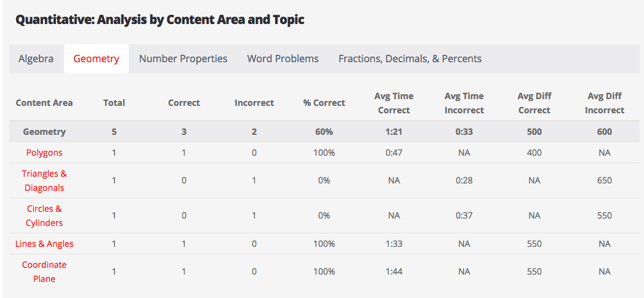Click the Total column header
Screen dimensions: 644x298
pos(114,103)
